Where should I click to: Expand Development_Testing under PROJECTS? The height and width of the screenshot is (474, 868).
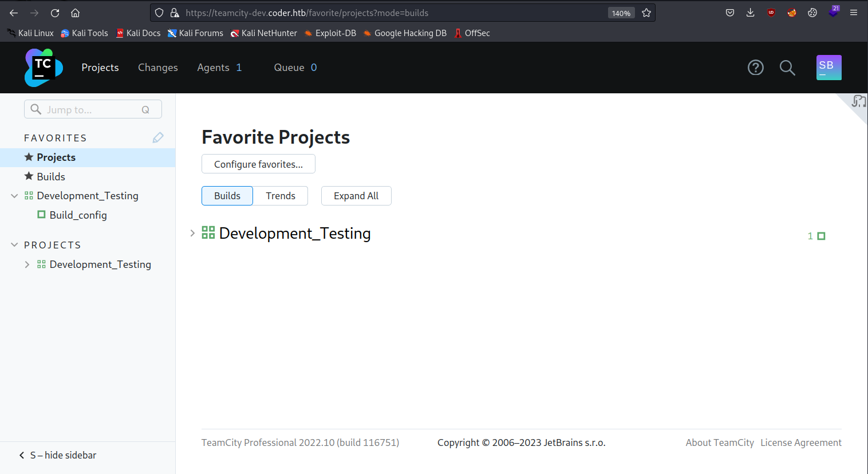[26, 264]
